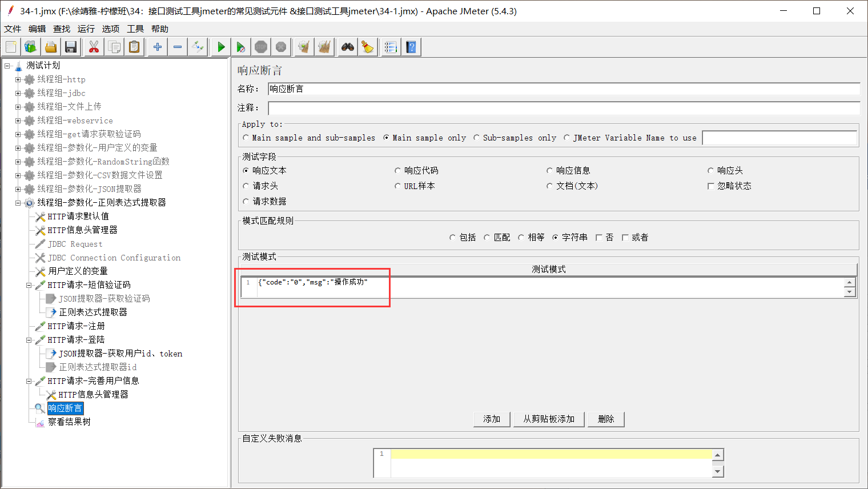868x489 pixels.
Task: Select JDBC Connection Configuration tree item
Action: pos(114,258)
